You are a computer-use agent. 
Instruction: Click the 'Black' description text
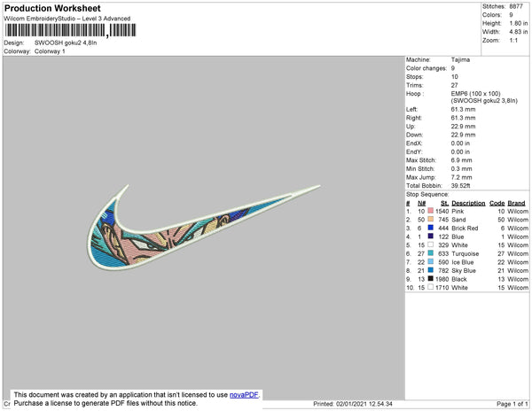click(459, 279)
